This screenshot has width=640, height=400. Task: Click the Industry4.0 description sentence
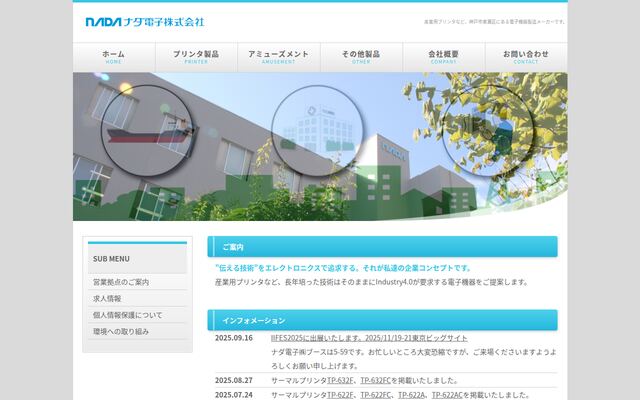[371, 282]
